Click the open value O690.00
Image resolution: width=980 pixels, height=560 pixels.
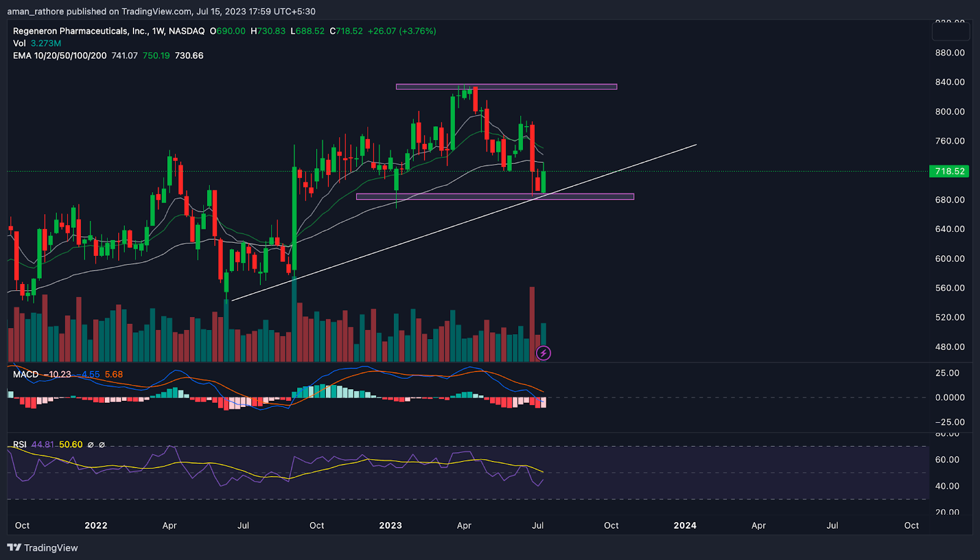(x=227, y=31)
